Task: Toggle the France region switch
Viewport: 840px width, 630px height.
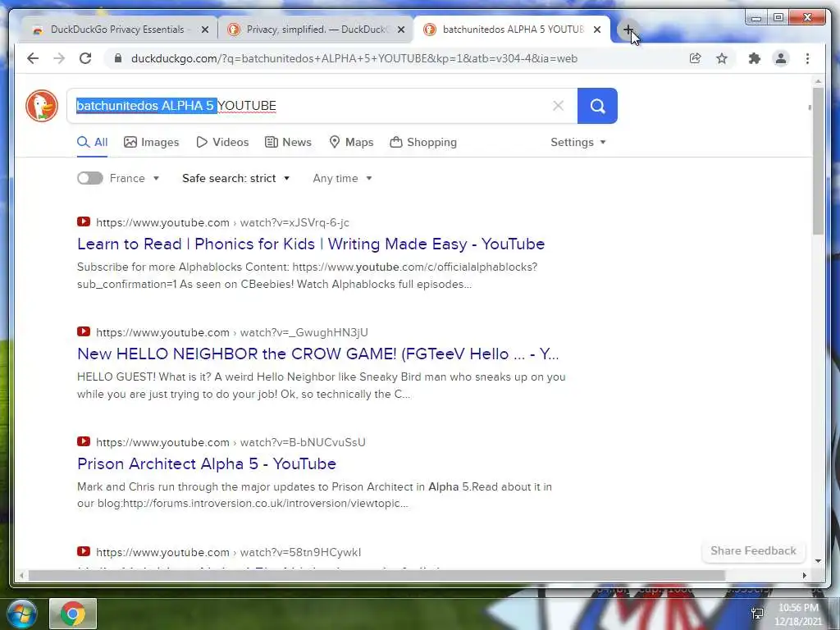Action: click(x=90, y=178)
